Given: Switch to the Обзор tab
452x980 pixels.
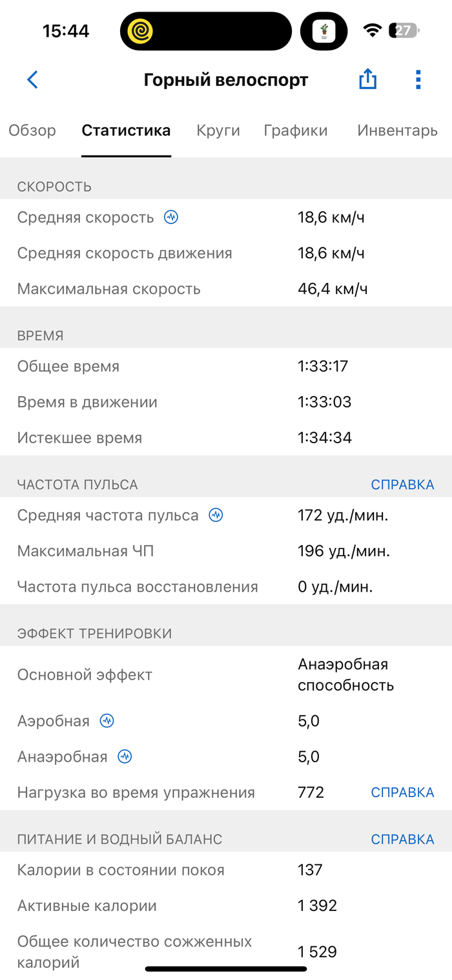Looking at the screenshot, I should point(32,130).
